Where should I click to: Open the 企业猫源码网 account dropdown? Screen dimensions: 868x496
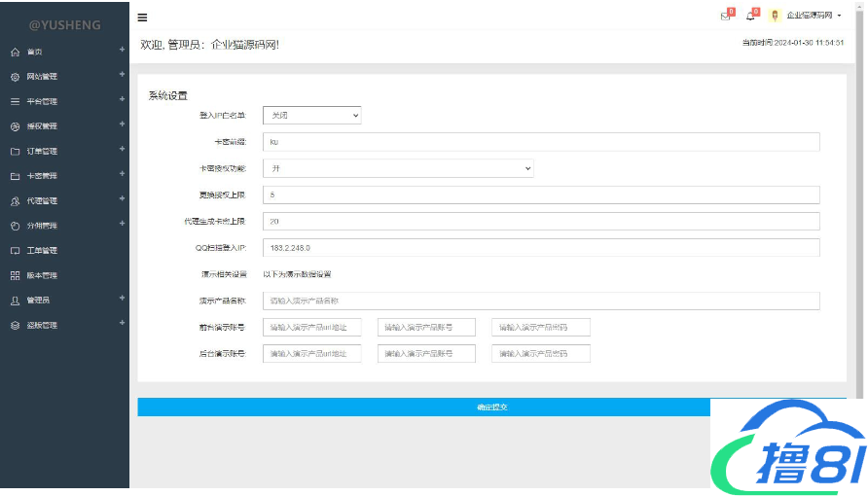814,16
